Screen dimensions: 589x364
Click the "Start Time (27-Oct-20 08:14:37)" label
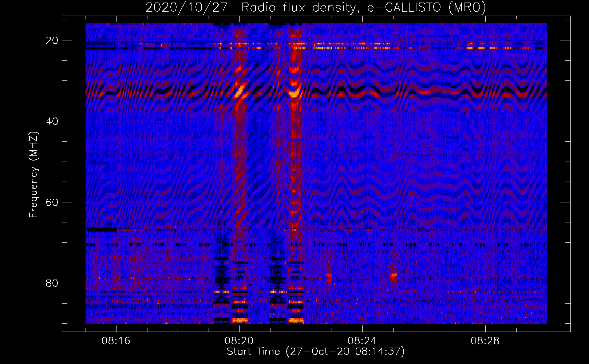tap(316, 352)
